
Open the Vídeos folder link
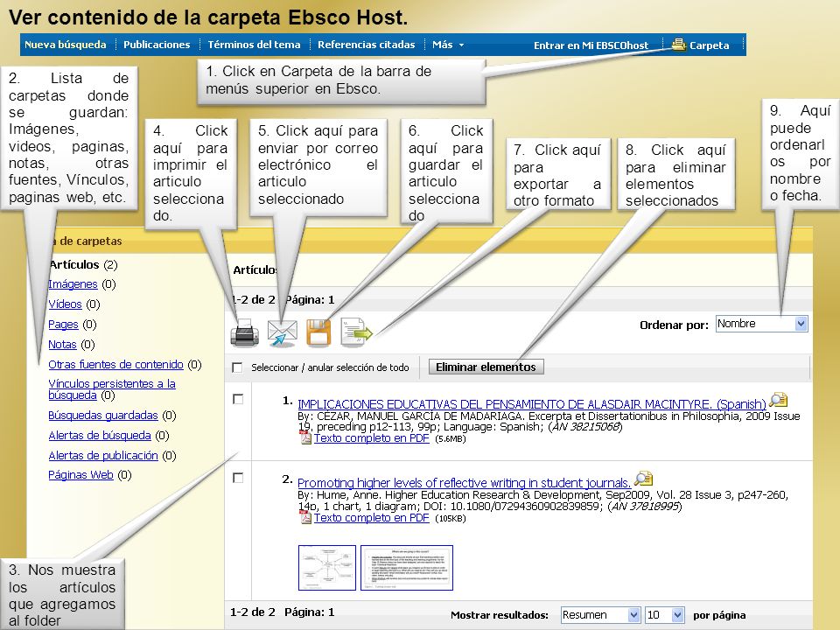(65, 304)
